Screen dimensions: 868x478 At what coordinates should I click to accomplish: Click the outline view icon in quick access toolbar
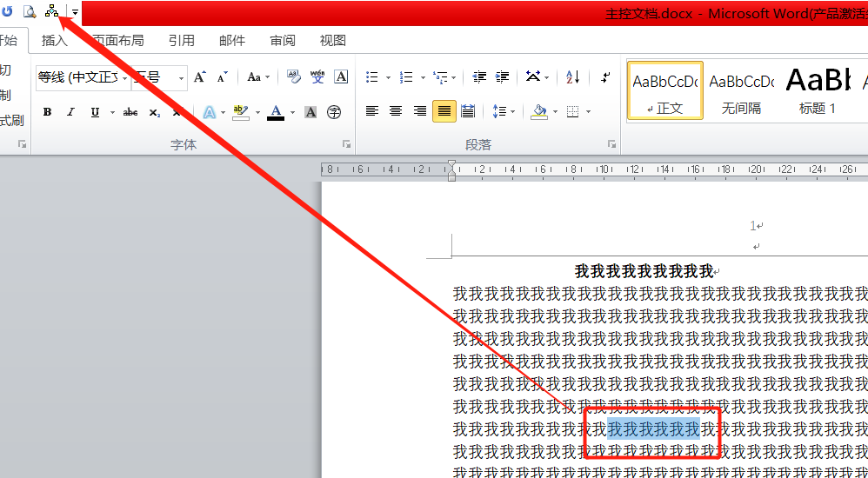(x=52, y=11)
